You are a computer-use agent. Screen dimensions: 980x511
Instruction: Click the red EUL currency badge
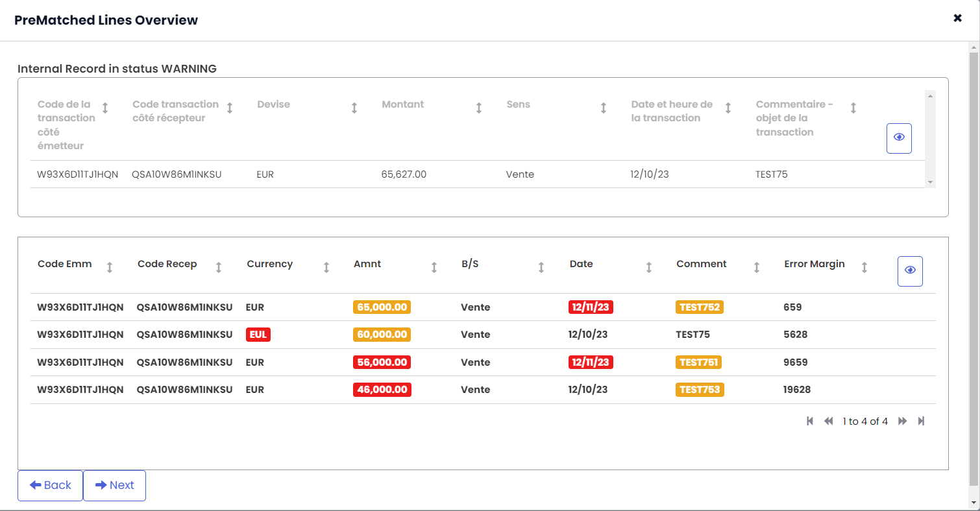click(258, 335)
